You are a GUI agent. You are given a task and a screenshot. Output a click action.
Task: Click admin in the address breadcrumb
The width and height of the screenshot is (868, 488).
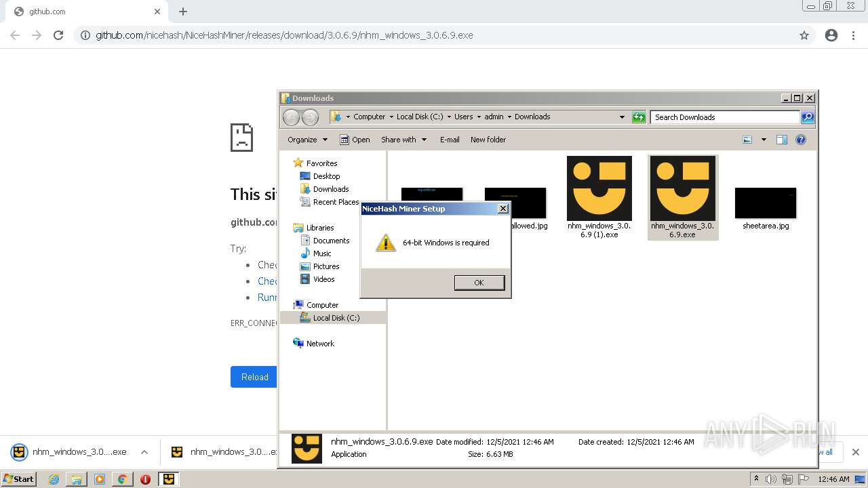(x=494, y=117)
